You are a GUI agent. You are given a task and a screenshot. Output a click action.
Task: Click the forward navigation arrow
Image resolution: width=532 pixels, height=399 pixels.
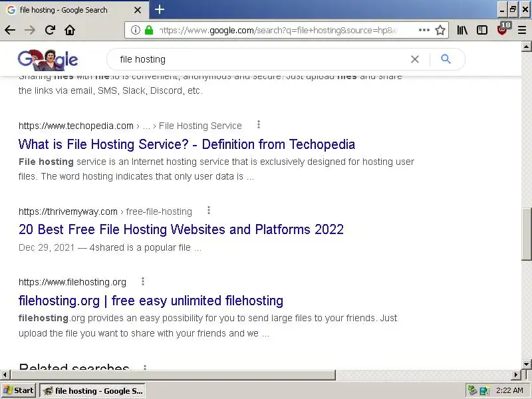(x=30, y=30)
